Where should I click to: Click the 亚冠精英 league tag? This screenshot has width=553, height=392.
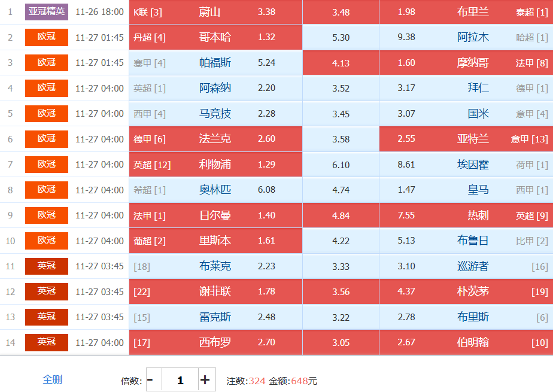coord(47,12)
